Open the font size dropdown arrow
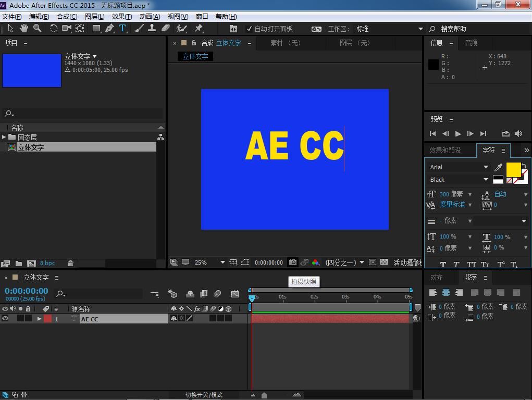This screenshot has width=532, height=400. (x=470, y=194)
